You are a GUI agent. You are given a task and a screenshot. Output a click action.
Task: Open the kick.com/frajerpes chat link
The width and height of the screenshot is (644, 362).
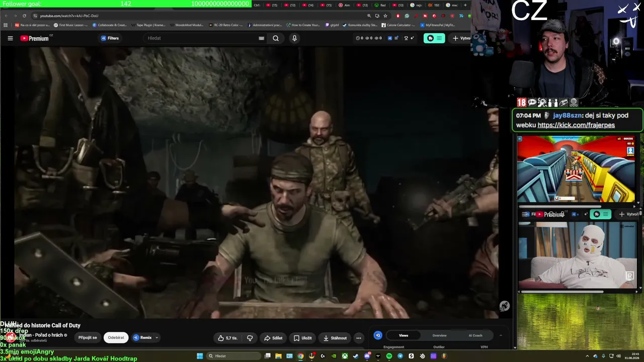(x=576, y=125)
